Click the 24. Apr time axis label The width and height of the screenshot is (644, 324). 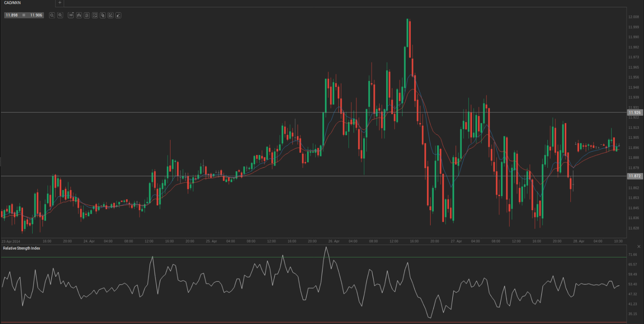(89, 241)
